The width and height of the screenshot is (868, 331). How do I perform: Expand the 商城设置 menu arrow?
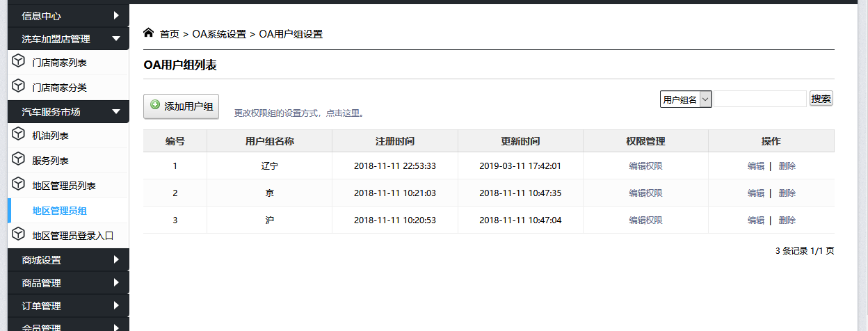coord(116,260)
